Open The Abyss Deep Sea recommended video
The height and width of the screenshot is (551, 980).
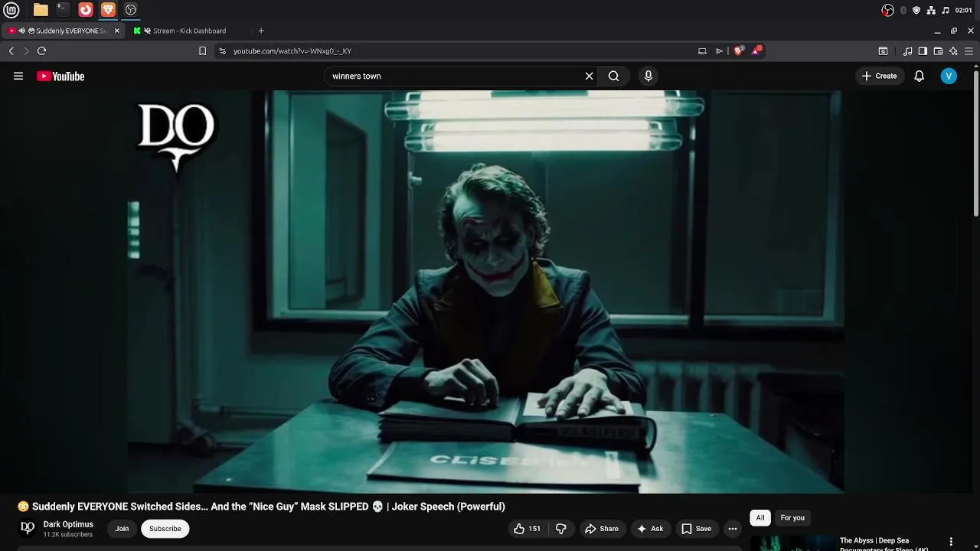[x=884, y=543]
